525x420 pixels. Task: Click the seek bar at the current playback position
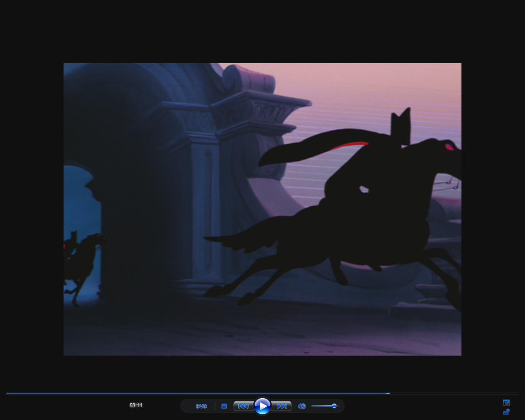[x=389, y=393]
